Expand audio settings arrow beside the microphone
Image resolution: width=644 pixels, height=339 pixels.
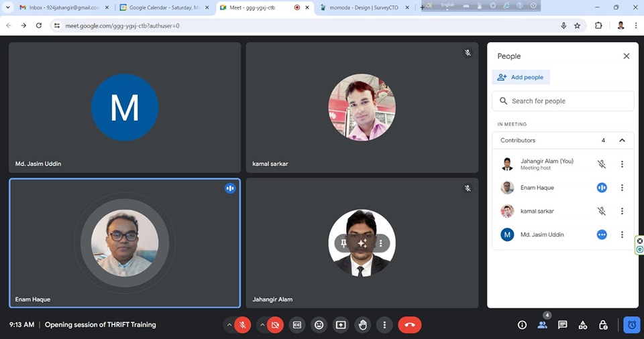229,325
